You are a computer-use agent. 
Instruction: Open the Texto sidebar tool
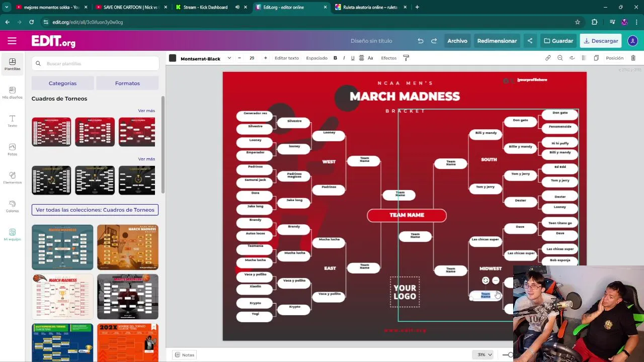(x=12, y=121)
